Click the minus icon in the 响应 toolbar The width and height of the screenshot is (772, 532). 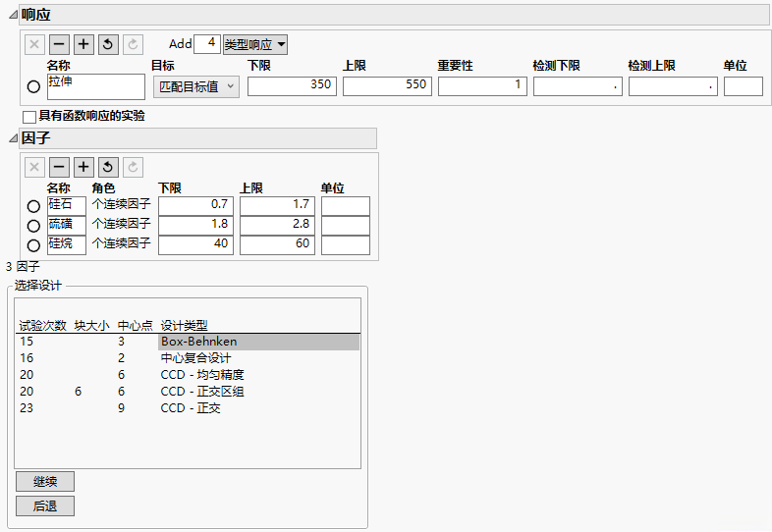(x=59, y=44)
